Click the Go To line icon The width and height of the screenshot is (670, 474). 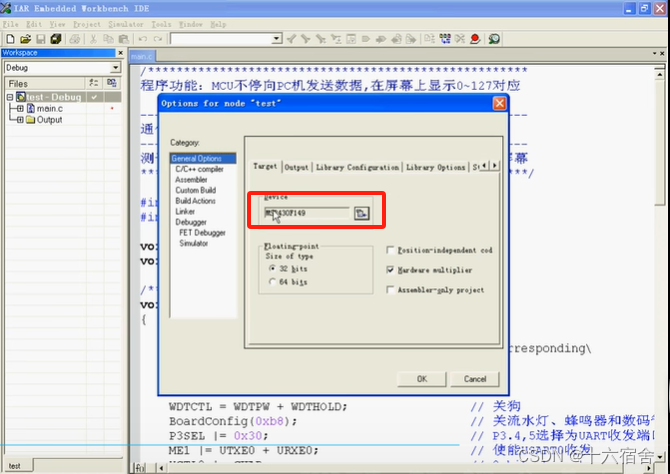coord(351,39)
